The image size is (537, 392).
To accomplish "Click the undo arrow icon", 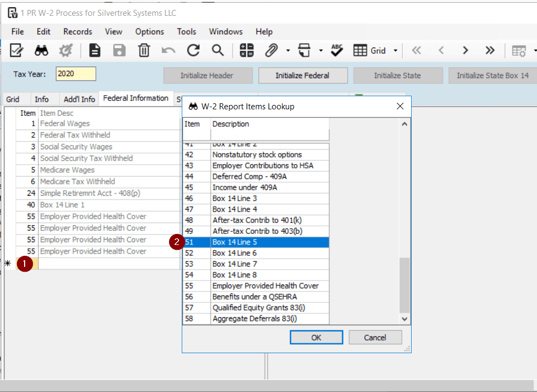I will 169,51.
